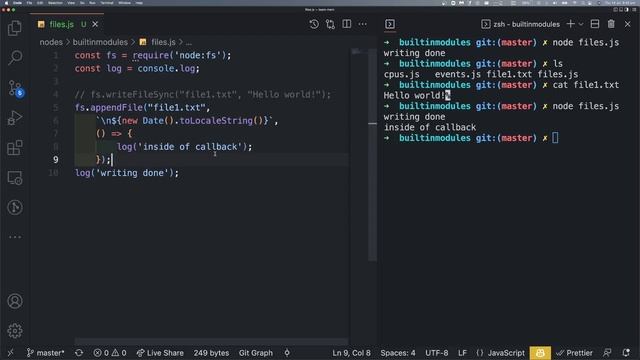Click 'cat file1.txt' terminal command
This screenshot has width=640, height=360.
pyautogui.click(x=586, y=85)
